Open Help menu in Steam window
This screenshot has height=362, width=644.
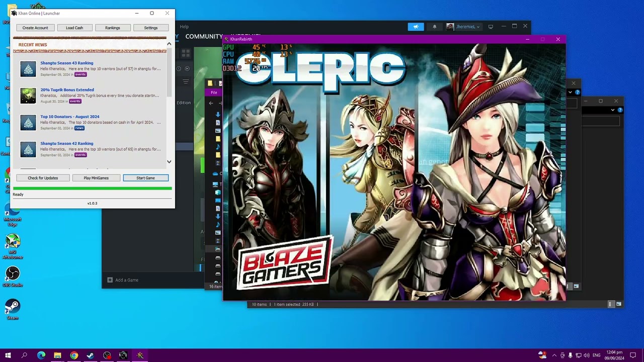click(184, 27)
